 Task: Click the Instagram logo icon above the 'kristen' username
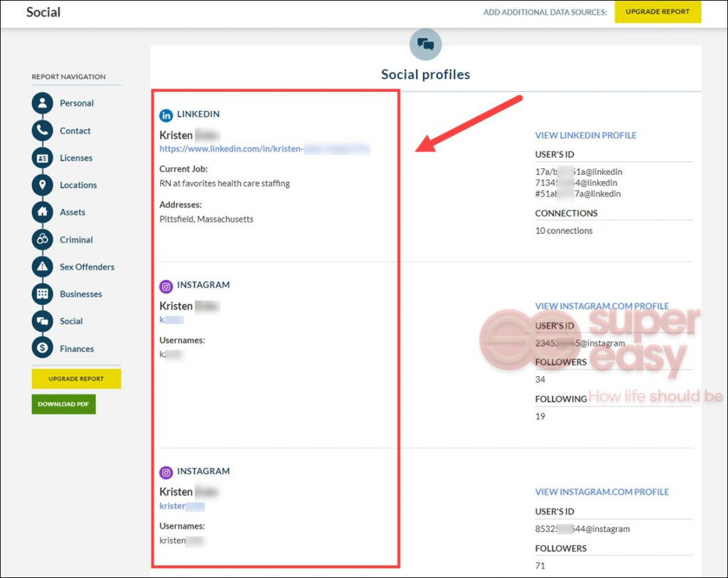coord(166,473)
